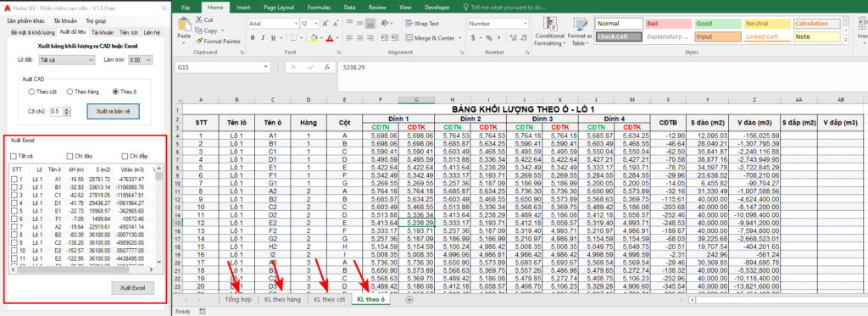
Task: Click the Conditional Formatting icon
Action: (x=549, y=24)
